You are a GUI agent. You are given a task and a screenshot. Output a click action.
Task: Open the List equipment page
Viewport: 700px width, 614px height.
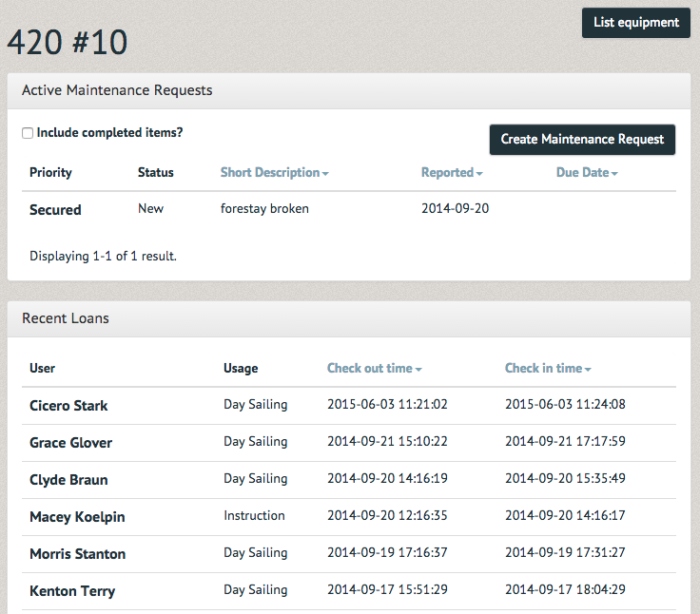[x=635, y=23]
